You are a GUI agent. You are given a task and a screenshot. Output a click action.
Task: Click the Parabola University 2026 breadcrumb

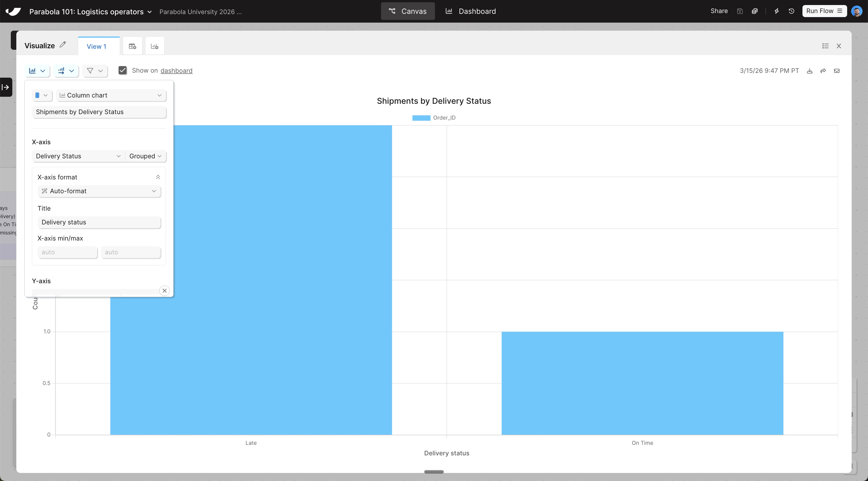click(x=200, y=12)
